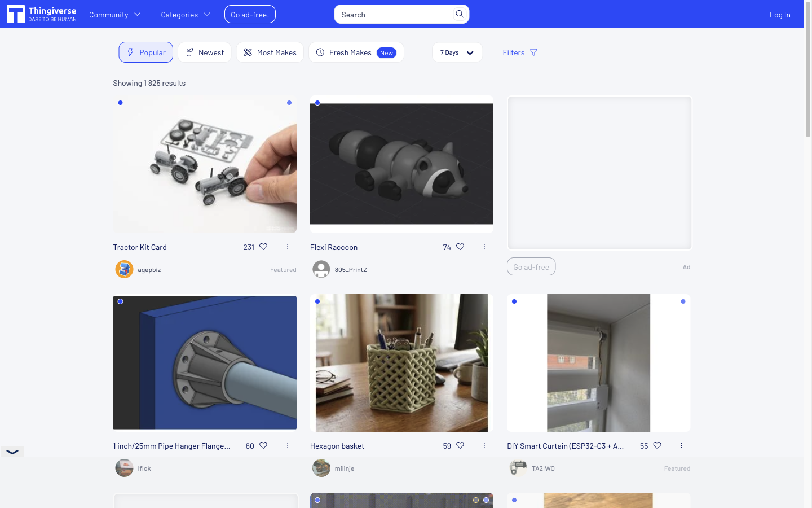The image size is (812, 508).
Task: Click username 805_PrintZ
Action: (351, 270)
